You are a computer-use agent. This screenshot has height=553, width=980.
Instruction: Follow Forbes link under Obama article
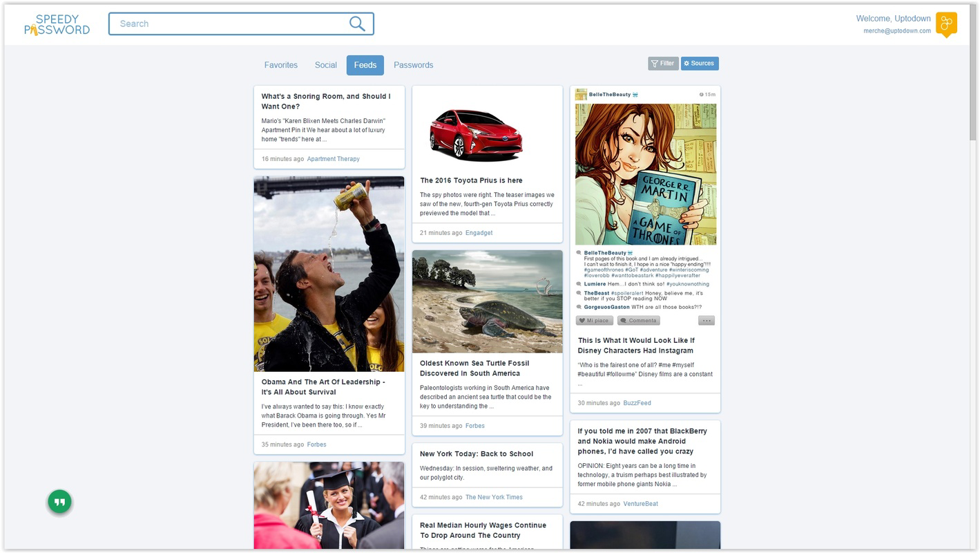coord(316,444)
